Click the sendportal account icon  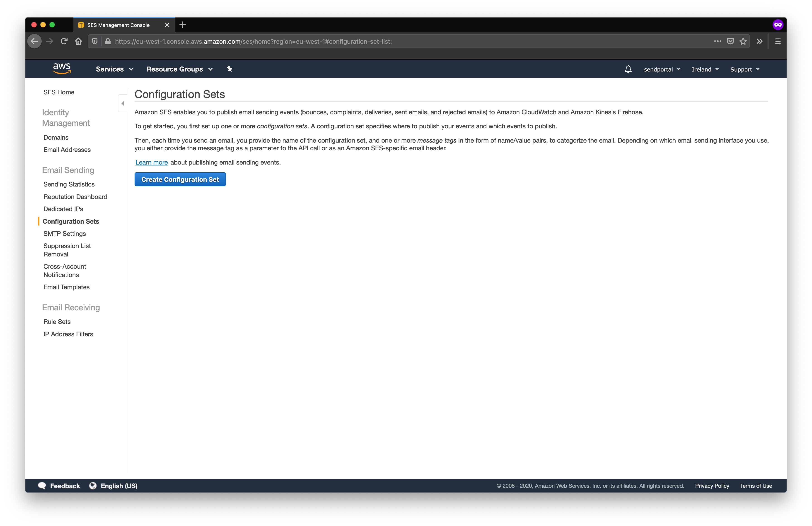pos(659,69)
